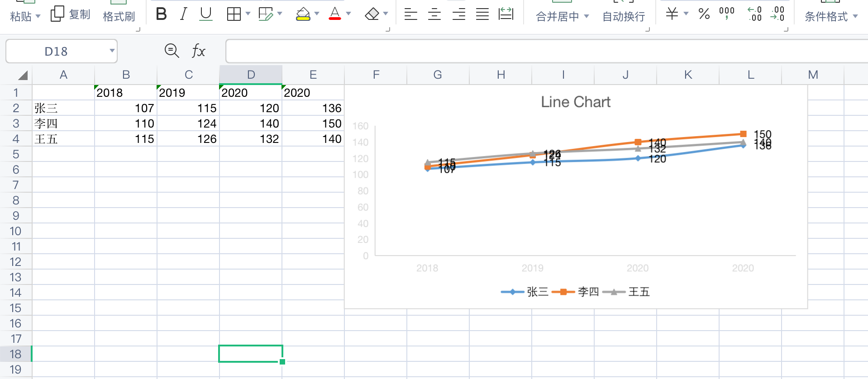Open font group dialog launcher
The height and width of the screenshot is (379, 868).
point(388,29)
